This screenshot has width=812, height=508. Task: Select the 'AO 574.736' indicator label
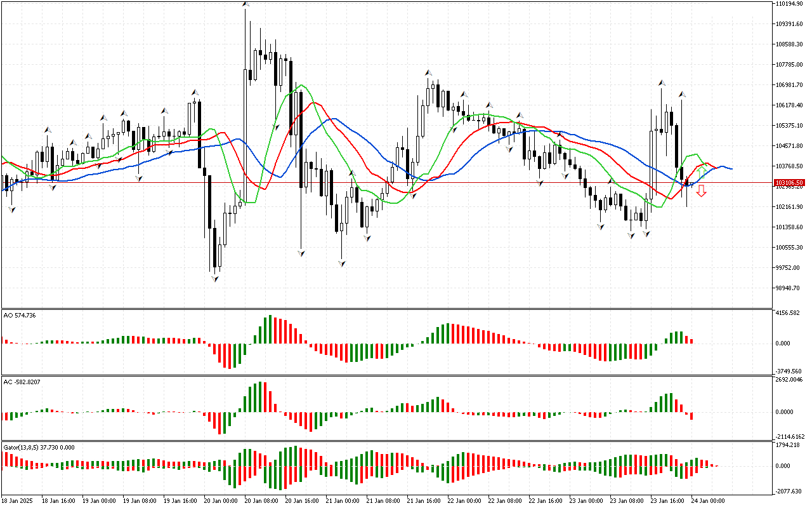(19, 315)
